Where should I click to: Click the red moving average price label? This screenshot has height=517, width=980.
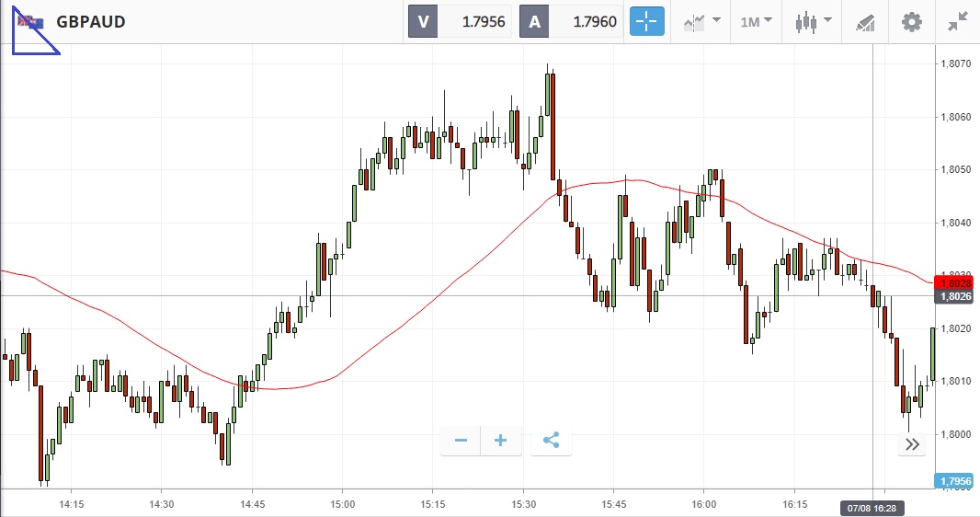coord(956,281)
